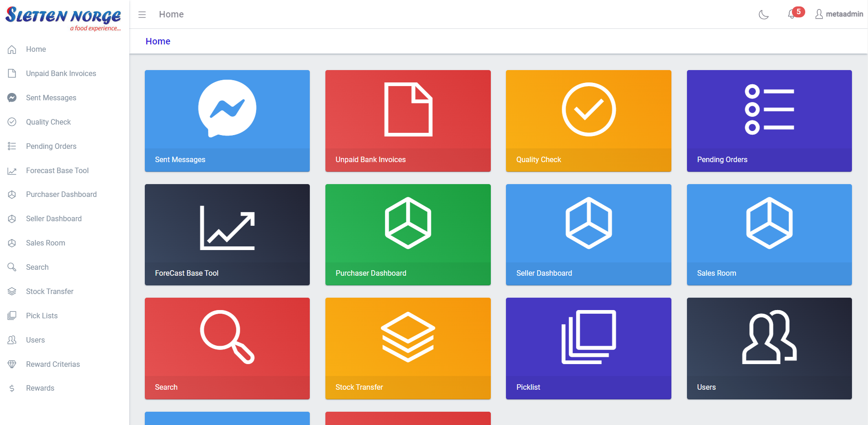Open Forecast Base Tool sidebar entry
The height and width of the screenshot is (425, 868).
point(57,170)
